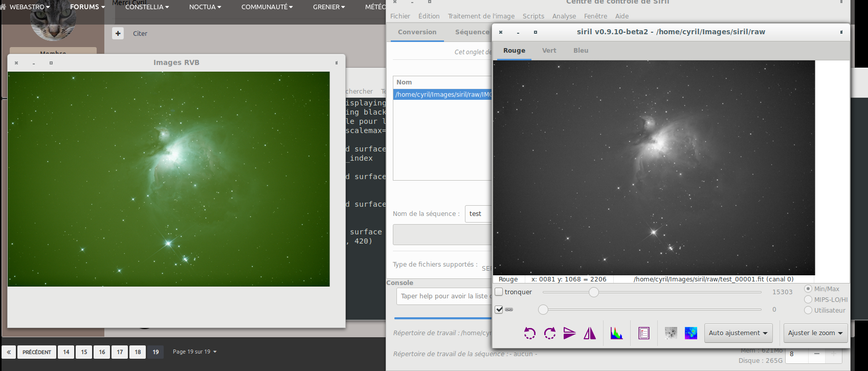This screenshot has height=371, width=868.
Task: Open the Analyse menu
Action: coord(564,16)
